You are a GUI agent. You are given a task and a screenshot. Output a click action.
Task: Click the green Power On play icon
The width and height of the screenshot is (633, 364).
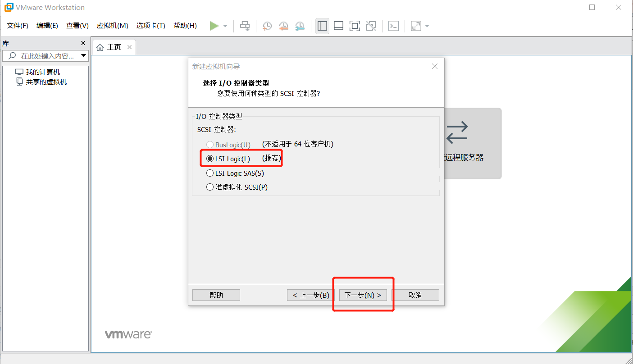coord(214,26)
